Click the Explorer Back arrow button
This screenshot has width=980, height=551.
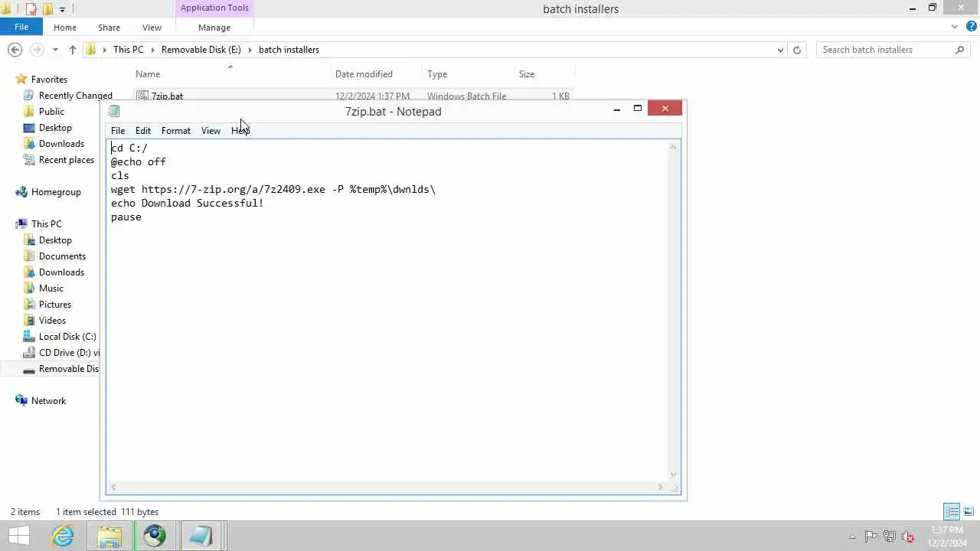coord(15,50)
